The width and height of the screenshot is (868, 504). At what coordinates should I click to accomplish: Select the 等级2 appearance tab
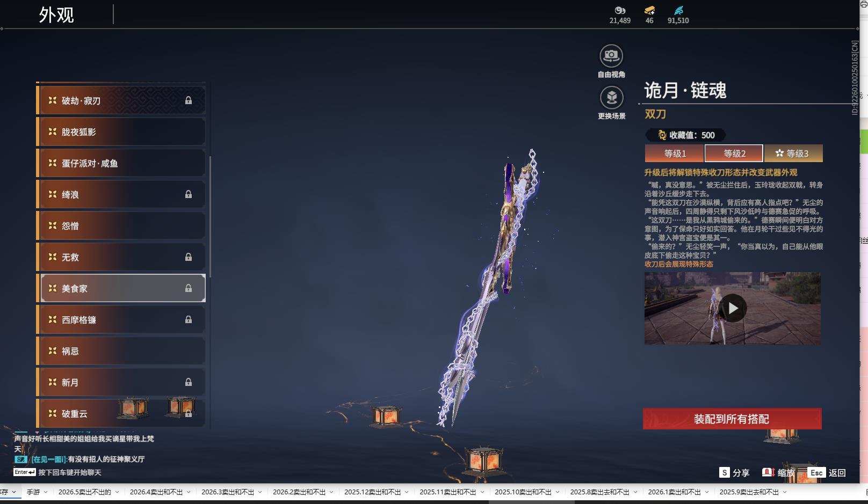(734, 154)
